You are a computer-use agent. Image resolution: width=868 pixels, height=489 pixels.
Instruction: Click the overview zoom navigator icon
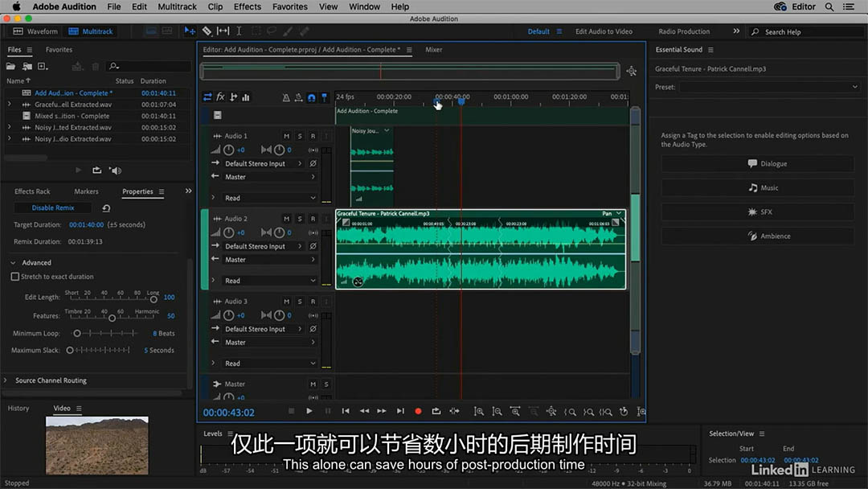(x=631, y=71)
